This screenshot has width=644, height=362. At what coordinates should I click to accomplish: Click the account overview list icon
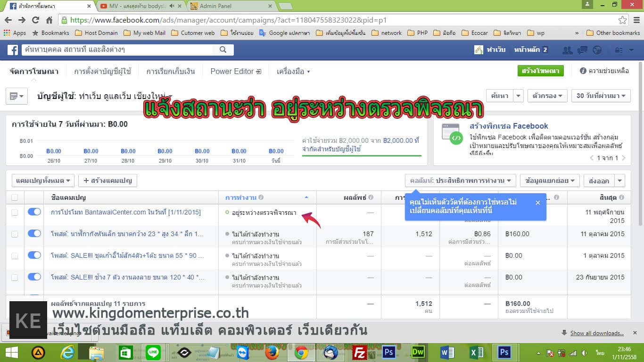[x=17, y=96]
